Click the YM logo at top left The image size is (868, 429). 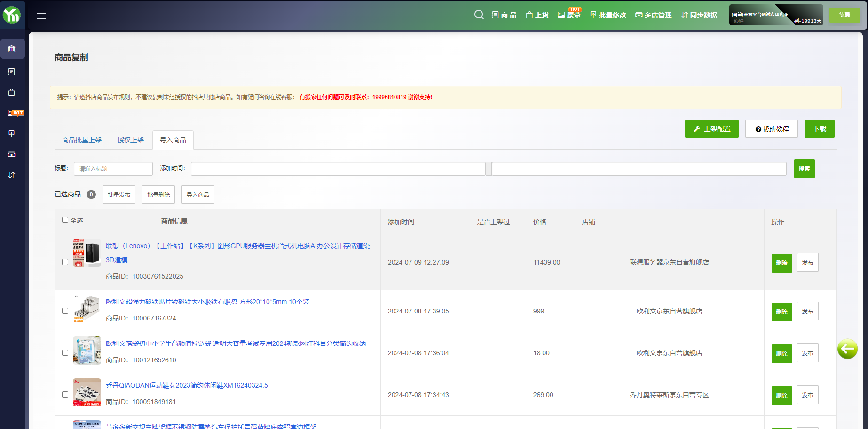pos(12,15)
